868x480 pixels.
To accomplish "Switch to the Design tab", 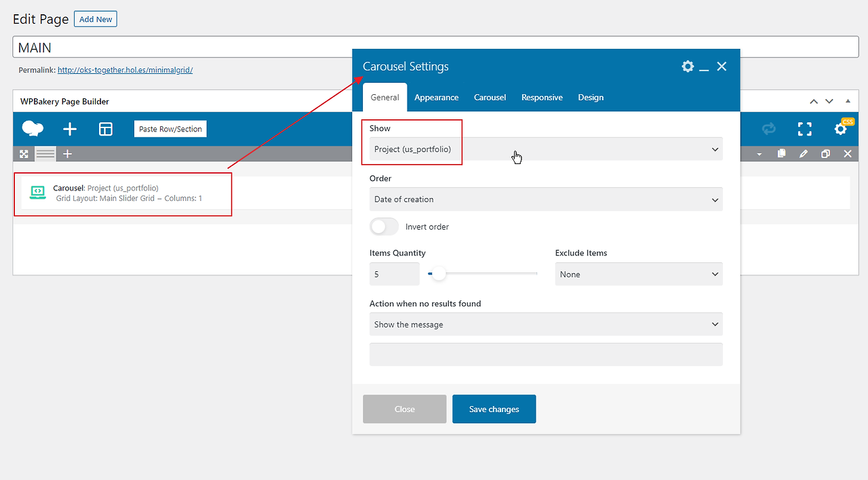I will [591, 98].
